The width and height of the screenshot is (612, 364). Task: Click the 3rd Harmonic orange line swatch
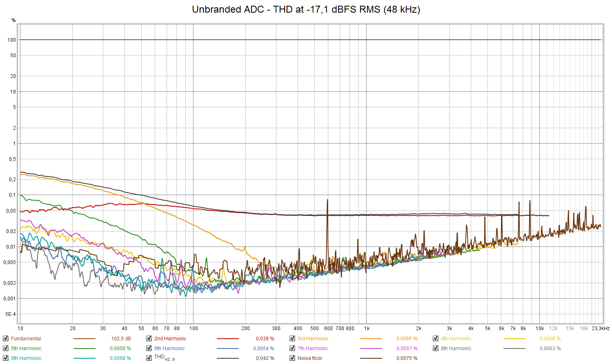pyautogui.click(x=371, y=339)
